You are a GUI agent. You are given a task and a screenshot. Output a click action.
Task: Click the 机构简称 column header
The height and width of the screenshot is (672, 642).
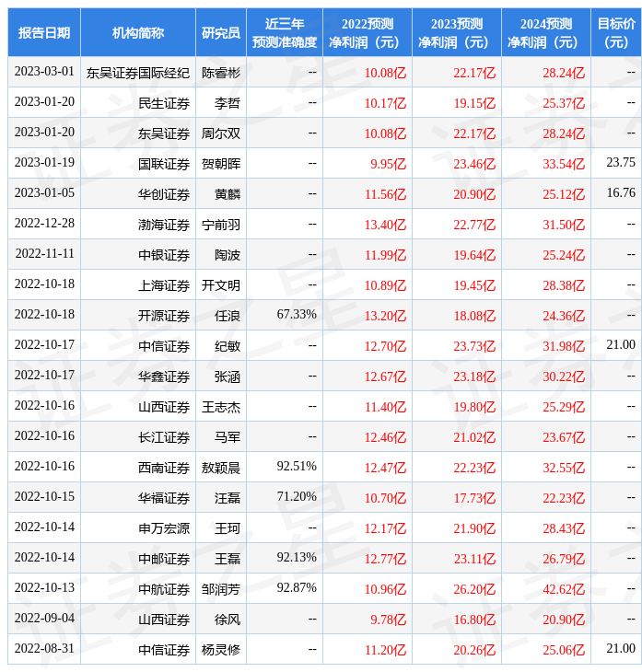[138, 32]
